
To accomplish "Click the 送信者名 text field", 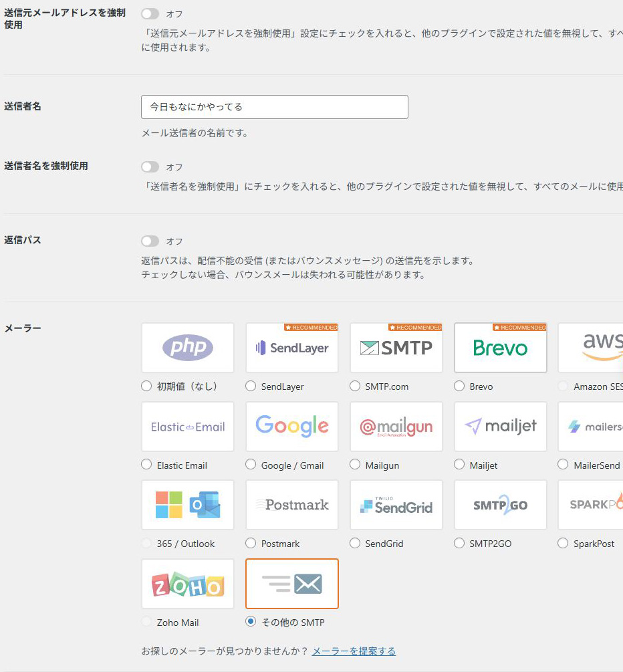I will coord(275,107).
